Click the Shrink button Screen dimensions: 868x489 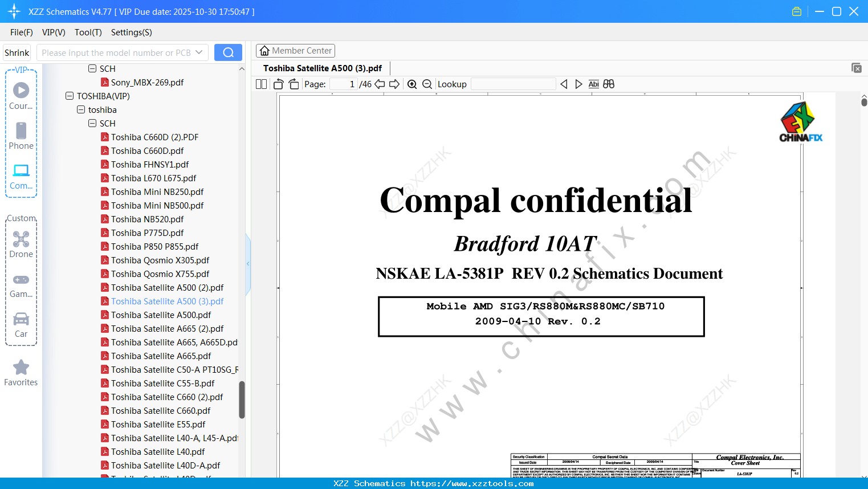click(x=17, y=52)
